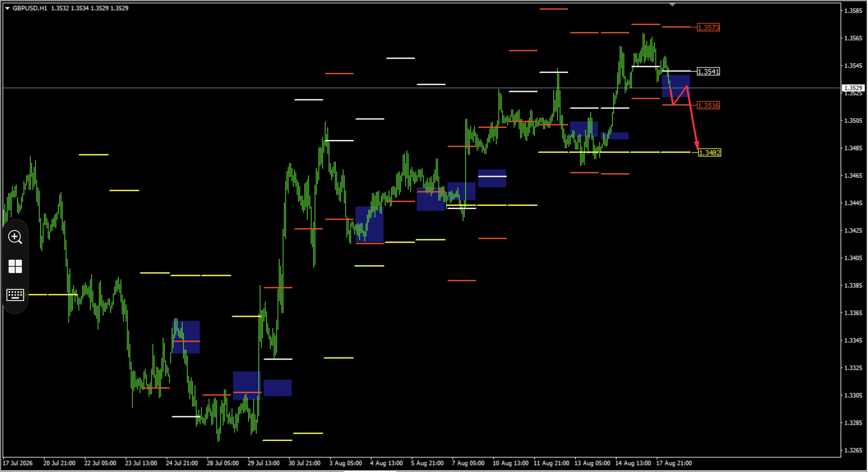Click the 17 Aug 21:00 time label
Image resolution: width=868 pixels, height=472 pixels.
tap(674, 463)
